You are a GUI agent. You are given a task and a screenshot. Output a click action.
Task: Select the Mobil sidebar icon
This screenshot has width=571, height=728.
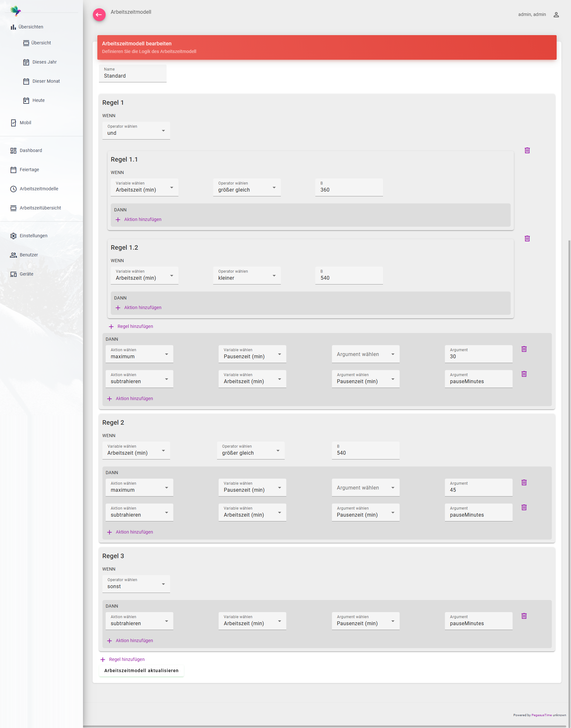click(x=13, y=123)
